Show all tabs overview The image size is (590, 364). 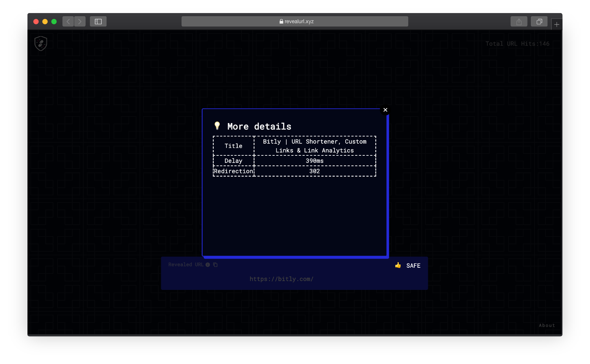pos(539,22)
